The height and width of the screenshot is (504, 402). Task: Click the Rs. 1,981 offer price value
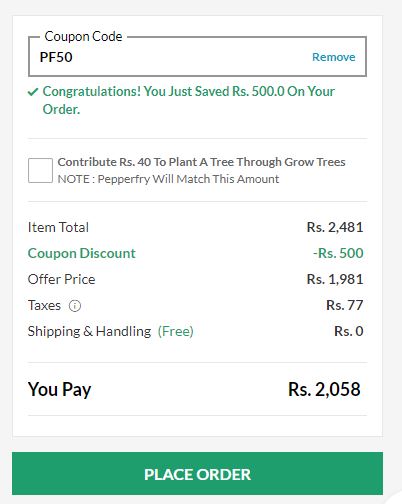[x=335, y=279]
